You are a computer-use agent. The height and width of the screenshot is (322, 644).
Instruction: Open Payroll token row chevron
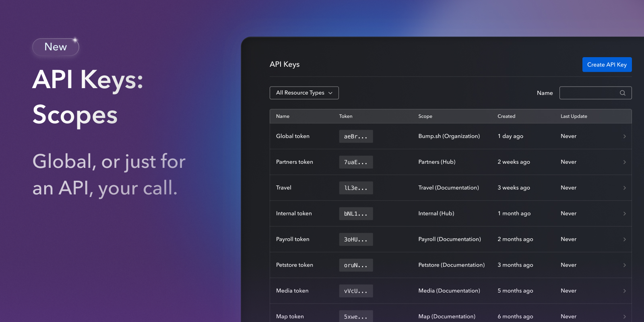[625, 239]
